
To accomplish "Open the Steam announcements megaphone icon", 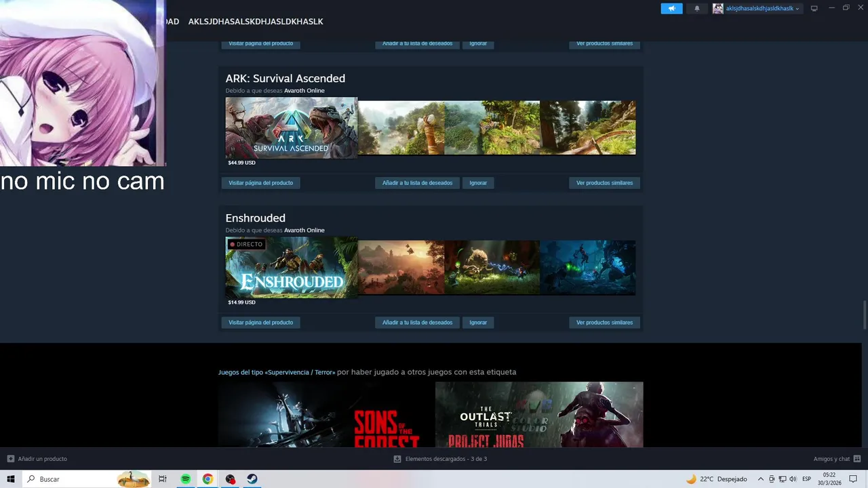I will [x=671, y=8].
